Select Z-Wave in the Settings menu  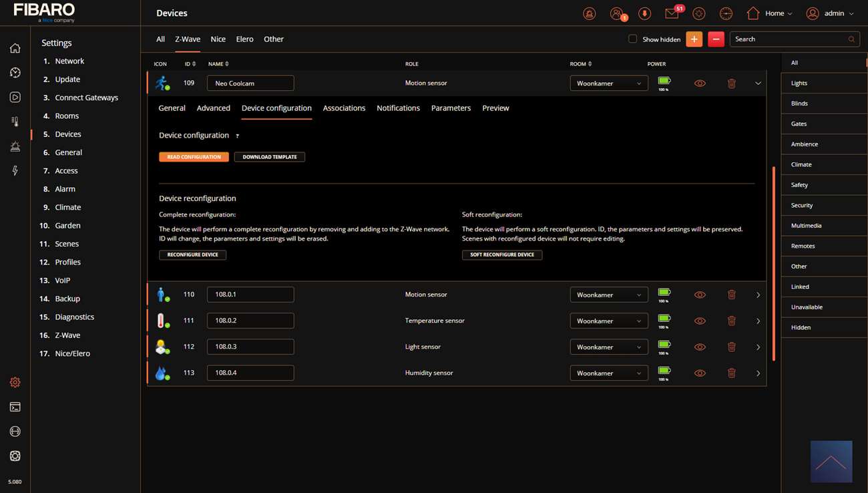67,335
